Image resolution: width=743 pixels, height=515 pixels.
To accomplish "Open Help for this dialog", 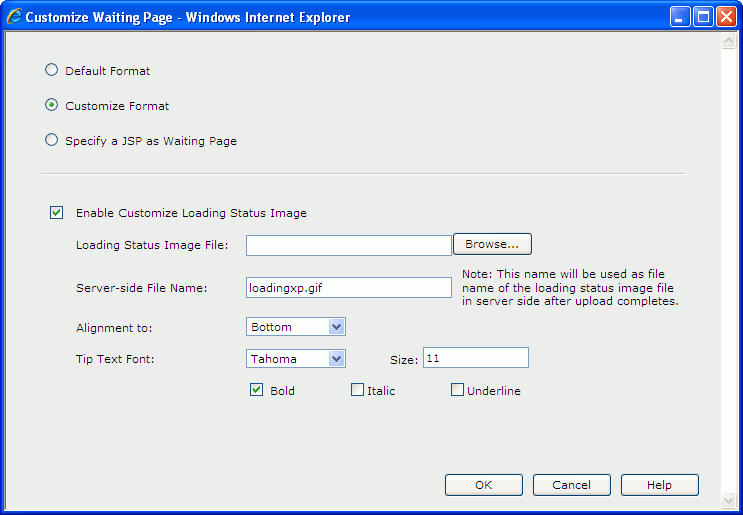I will (x=660, y=485).
